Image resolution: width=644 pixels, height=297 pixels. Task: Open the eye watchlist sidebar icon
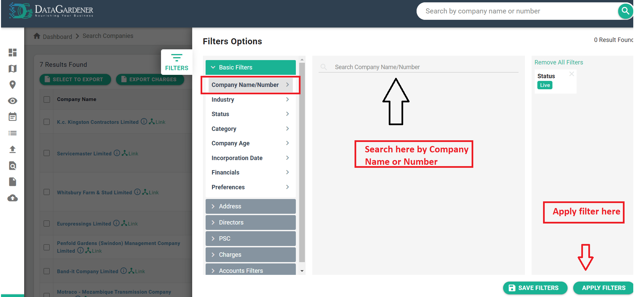[12, 101]
